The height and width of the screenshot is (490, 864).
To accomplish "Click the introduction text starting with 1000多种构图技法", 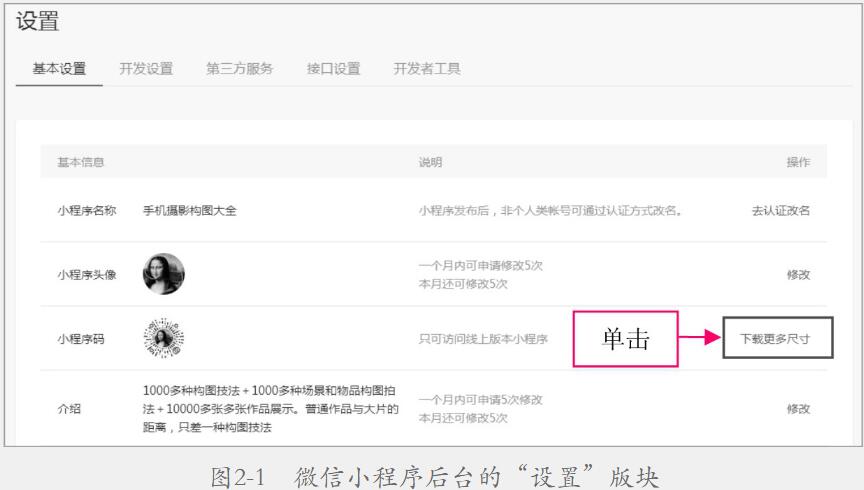I will (270, 409).
